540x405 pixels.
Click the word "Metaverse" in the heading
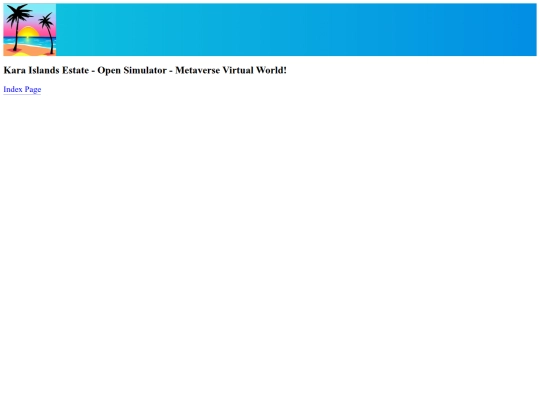[197, 70]
